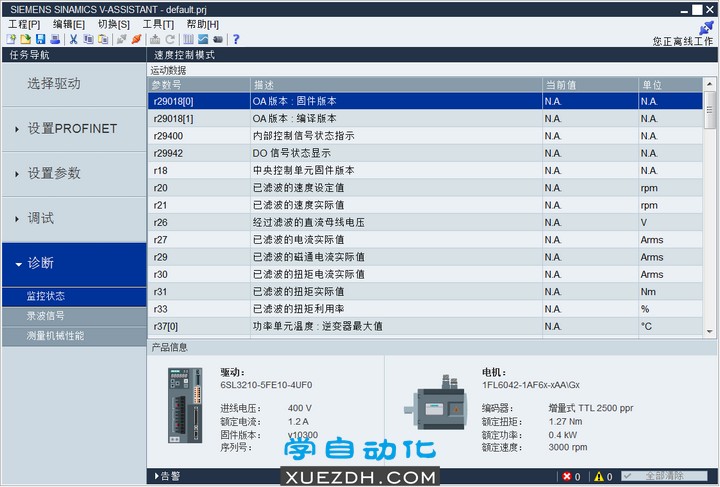Open help with blue question mark
The height and width of the screenshot is (487, 720).
[236, 39]
